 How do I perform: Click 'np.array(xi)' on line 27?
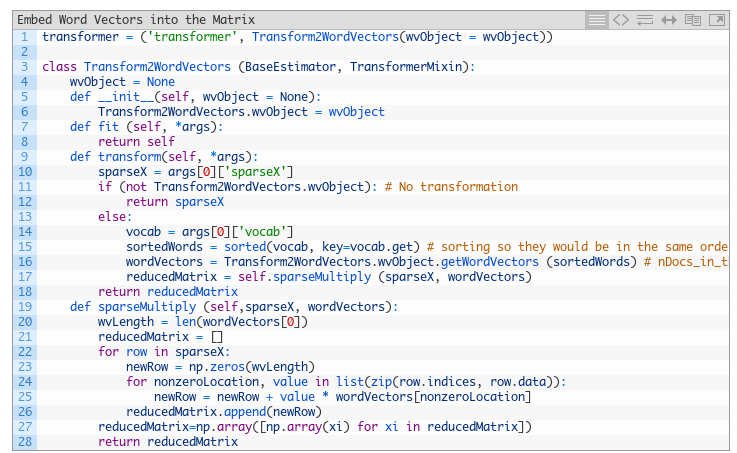click(x=308, y=427)
